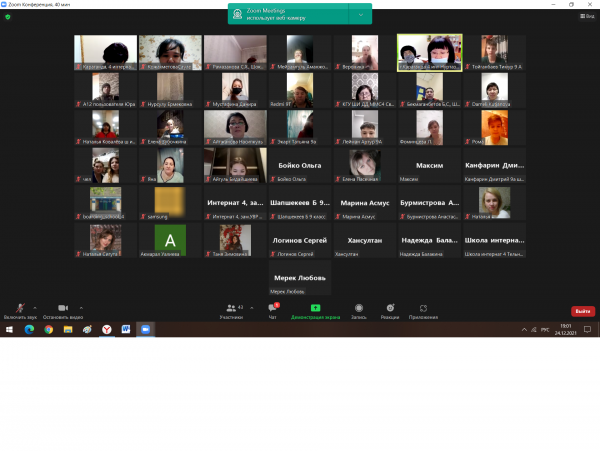
Task: Unmute microphone with Включить звук button
Action: [18, 309]
